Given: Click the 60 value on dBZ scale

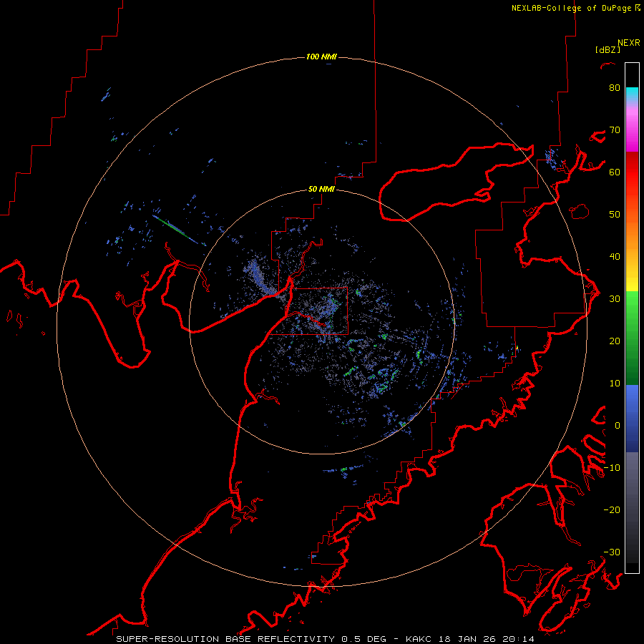Looking at the screenshot, I should point(615,172).
